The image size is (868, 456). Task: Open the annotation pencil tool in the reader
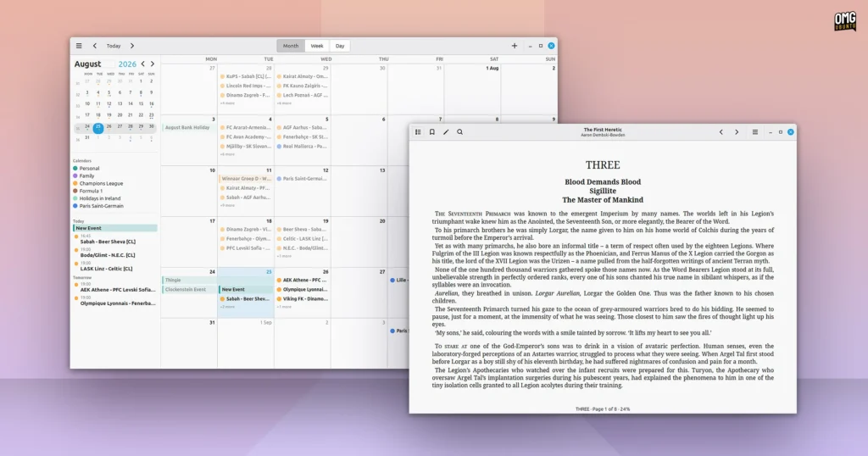click(x=446, y=132)
